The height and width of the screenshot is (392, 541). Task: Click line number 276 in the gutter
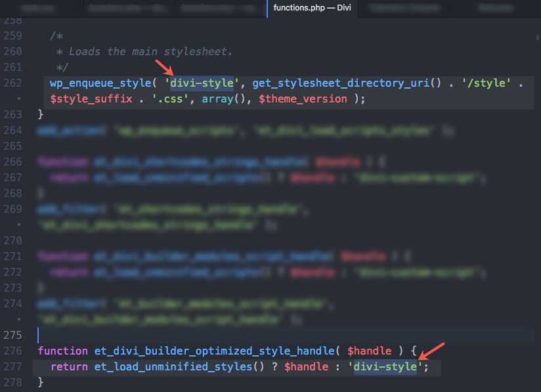[x=12, y=351]
